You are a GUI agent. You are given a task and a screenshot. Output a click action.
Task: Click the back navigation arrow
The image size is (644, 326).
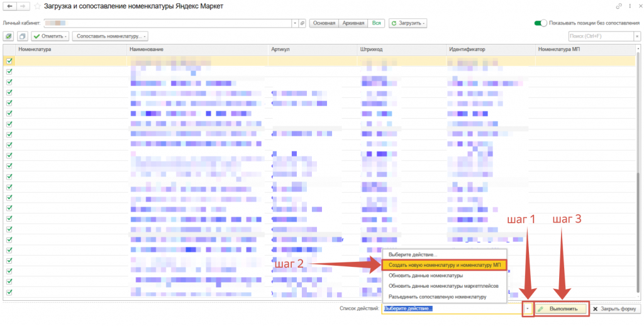click(9, 6)
